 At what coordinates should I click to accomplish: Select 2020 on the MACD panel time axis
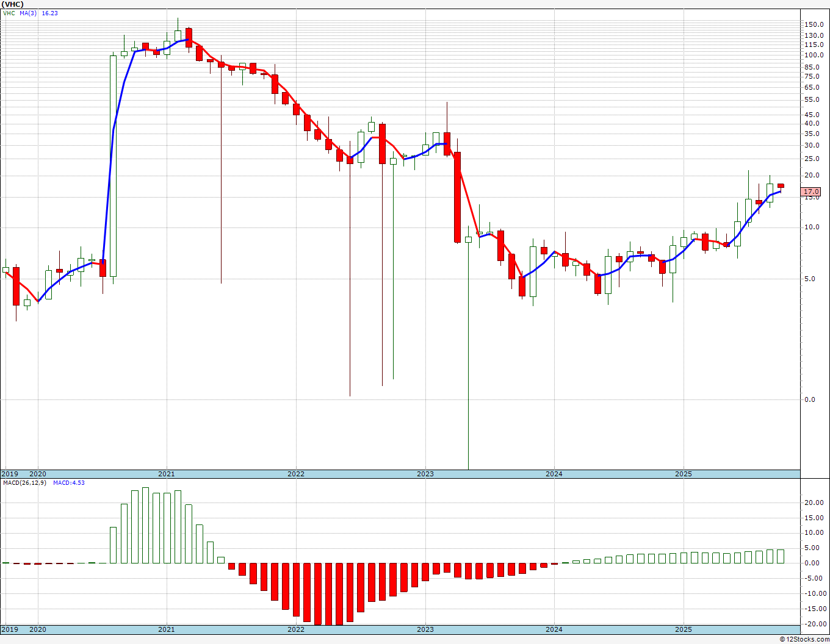[x=38, y=629]
